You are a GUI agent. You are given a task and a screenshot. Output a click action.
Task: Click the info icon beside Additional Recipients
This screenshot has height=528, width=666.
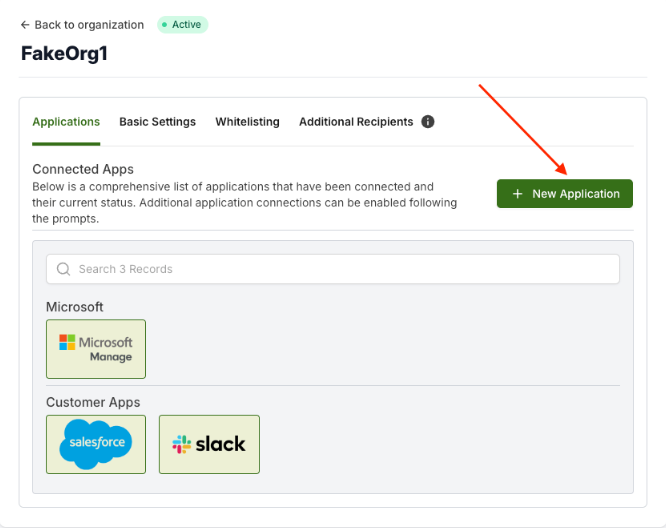pyautogui.click(x=428, y=122)
